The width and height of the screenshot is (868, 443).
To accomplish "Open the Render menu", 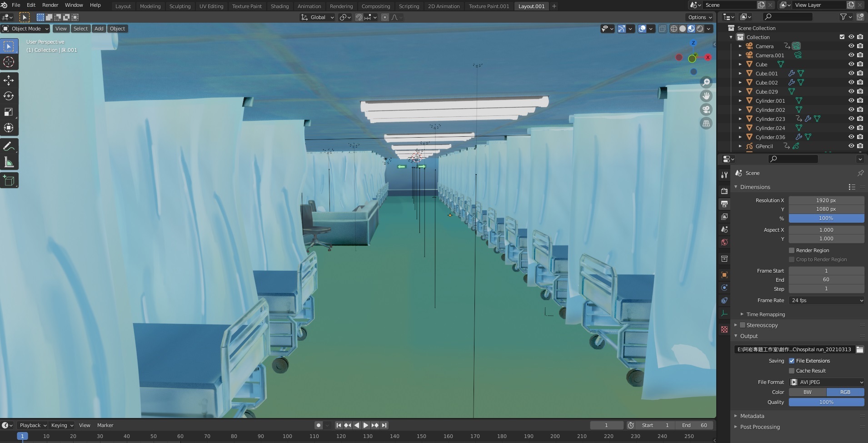I will pos(50,5).
